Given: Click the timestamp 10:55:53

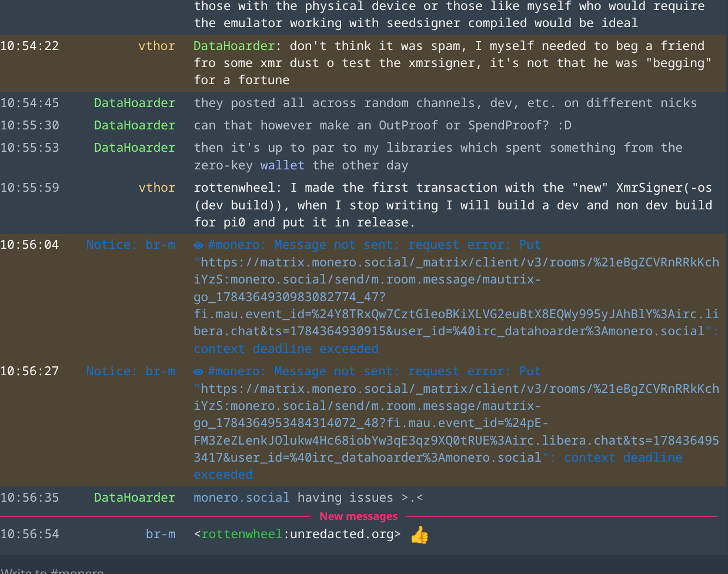Looking at the screenshot, I should click(x=29, y=148).
